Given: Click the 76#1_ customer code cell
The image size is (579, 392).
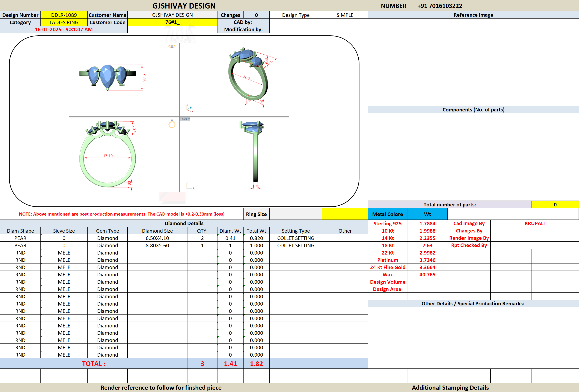Looking at the screenshot, I should click(x=172, y=22).
